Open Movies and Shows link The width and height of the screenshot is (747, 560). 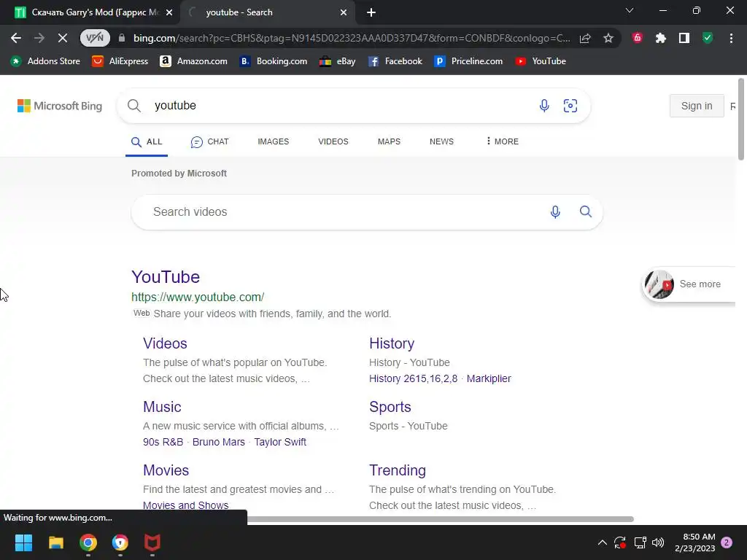coord(186,505)
